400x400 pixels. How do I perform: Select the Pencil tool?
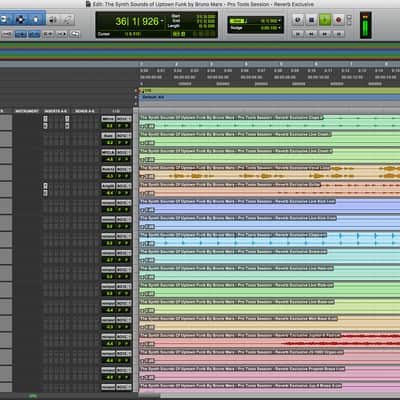pyautogui.click(x=68, y=20)
